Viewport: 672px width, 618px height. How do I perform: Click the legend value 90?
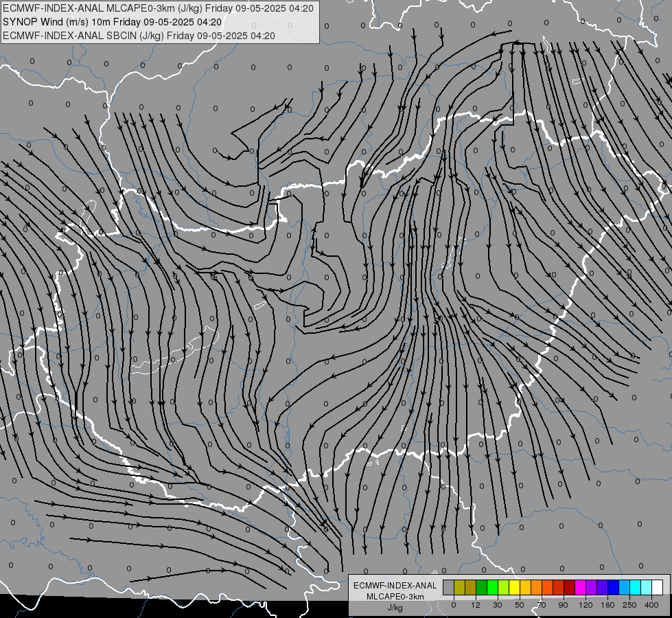click(563, 605)
